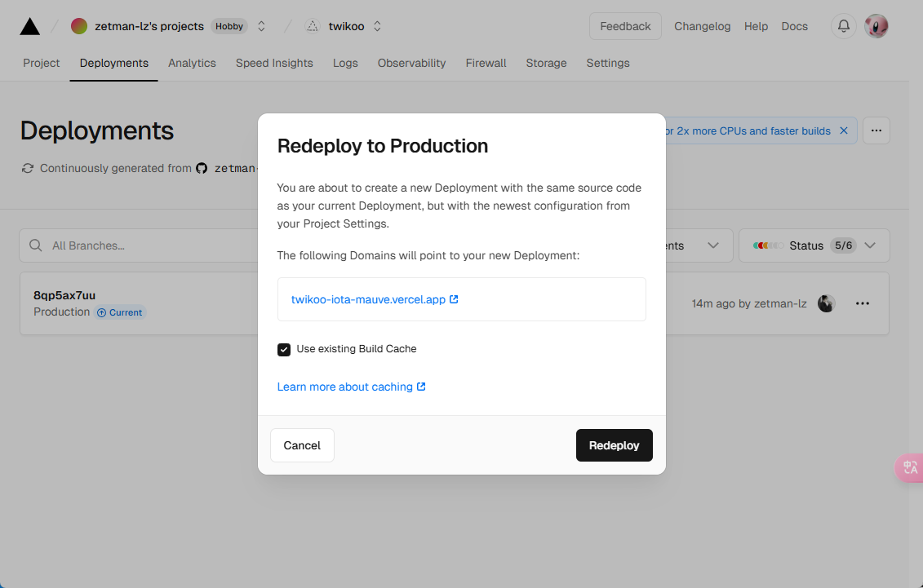Screen dimensions: 923x588
Task: Expand the twikoo project switcher
Action: [x=377, y=26]
